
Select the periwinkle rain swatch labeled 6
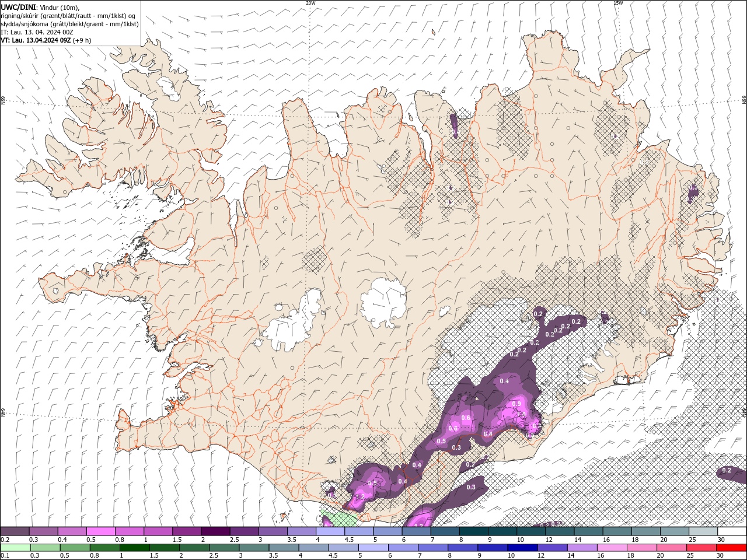(x=403, y=548)
